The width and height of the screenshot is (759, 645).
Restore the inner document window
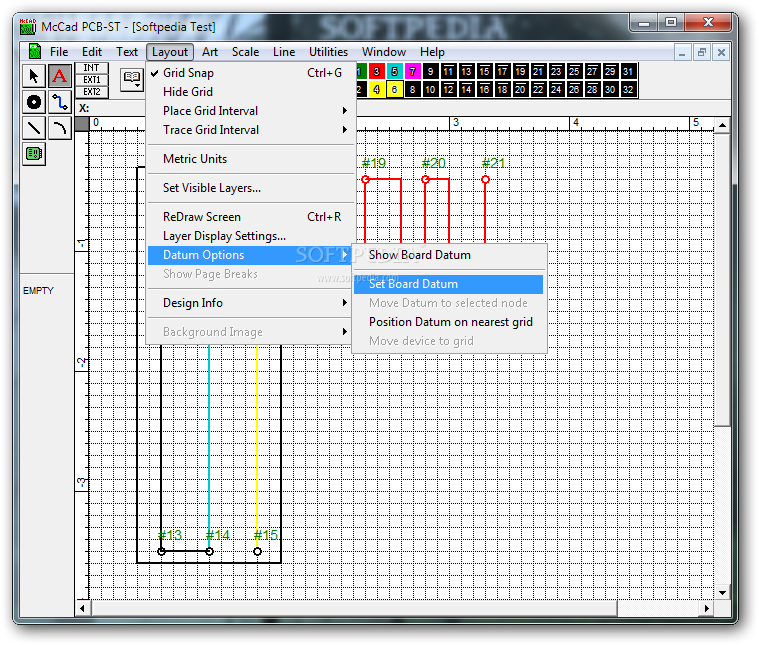tap(702, 52)
